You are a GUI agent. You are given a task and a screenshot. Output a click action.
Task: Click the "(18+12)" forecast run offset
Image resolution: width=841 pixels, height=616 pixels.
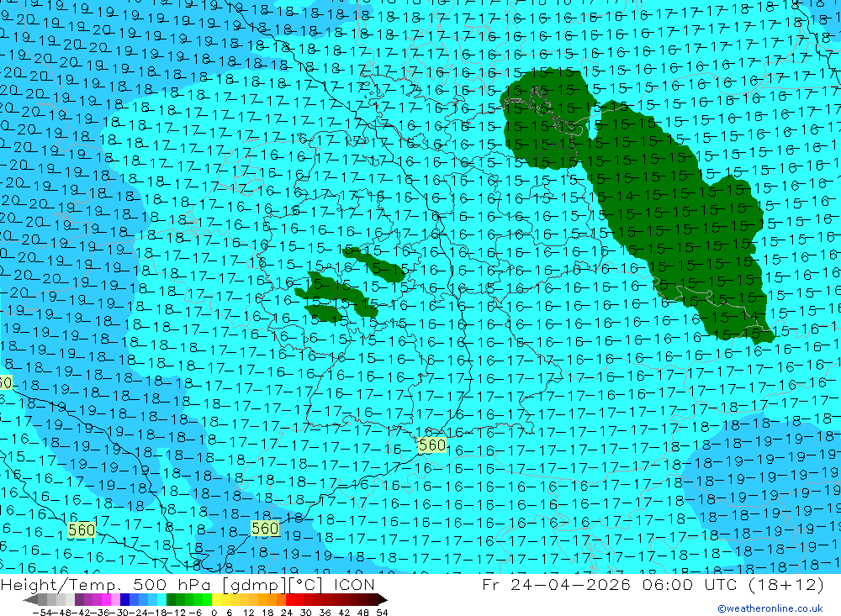[x=785, y=585]
